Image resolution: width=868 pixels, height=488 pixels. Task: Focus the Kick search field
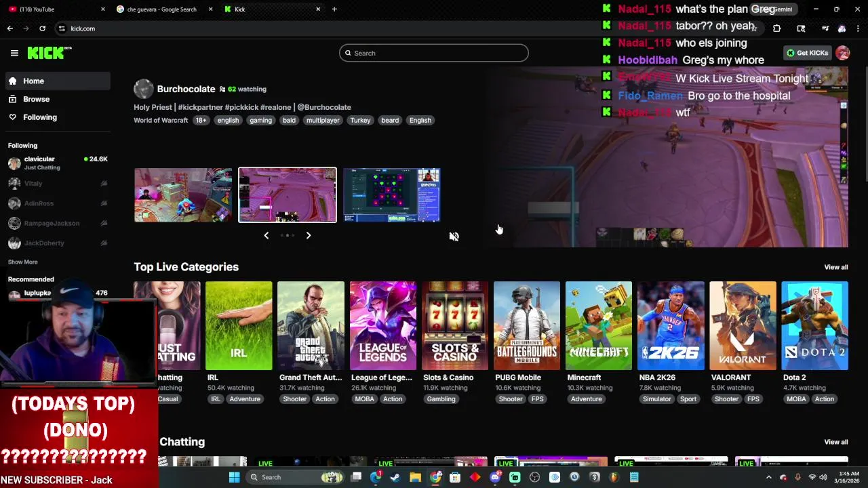pyautogui.click(x=434, y=53)
